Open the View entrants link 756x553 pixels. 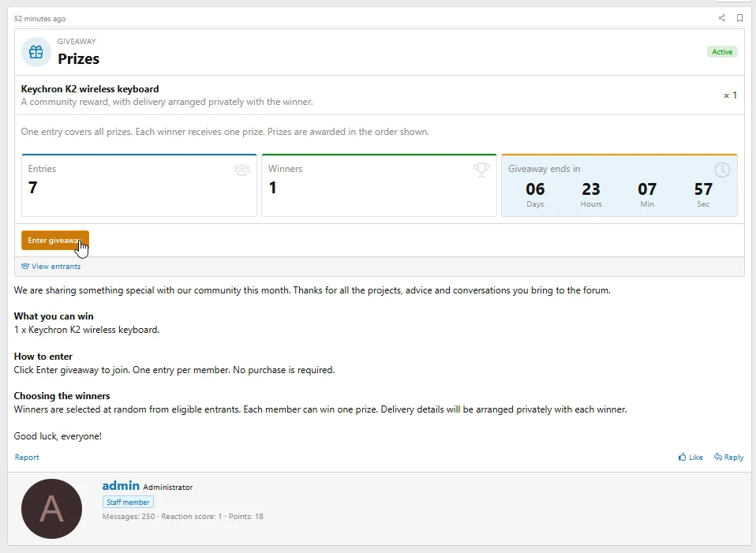[x=51, y=266]
